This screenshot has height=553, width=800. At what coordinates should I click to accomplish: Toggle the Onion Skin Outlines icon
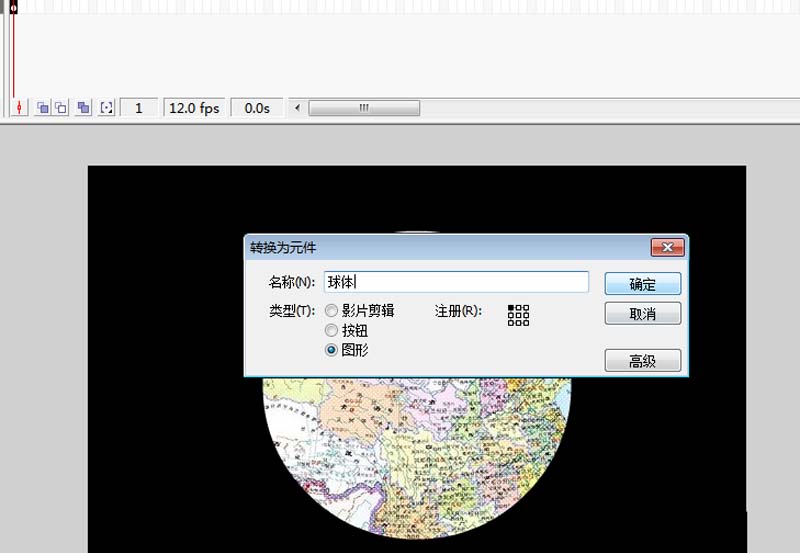(61, 108)
